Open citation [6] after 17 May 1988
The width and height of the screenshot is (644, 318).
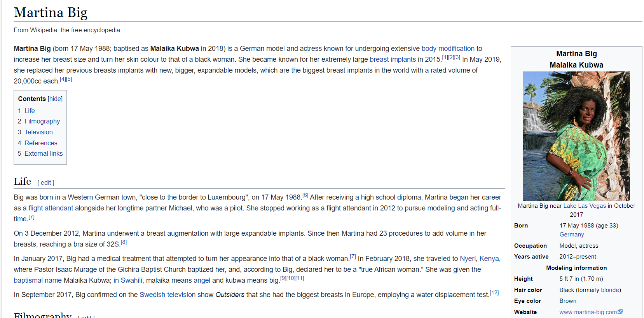click(x=305, y=195)
